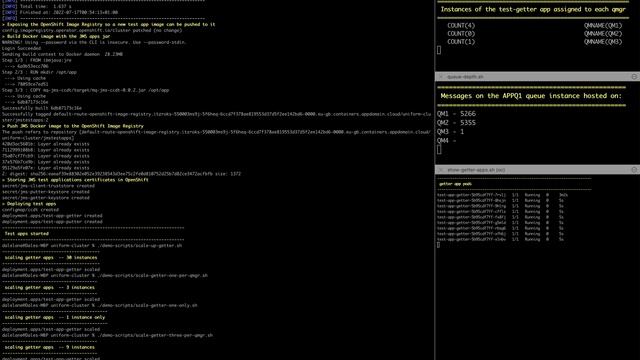Image resolution: width=640 pixels, height=360 pixels.
Task: Open the queue-depth.sh pane options circle icon
Action: 634,77
